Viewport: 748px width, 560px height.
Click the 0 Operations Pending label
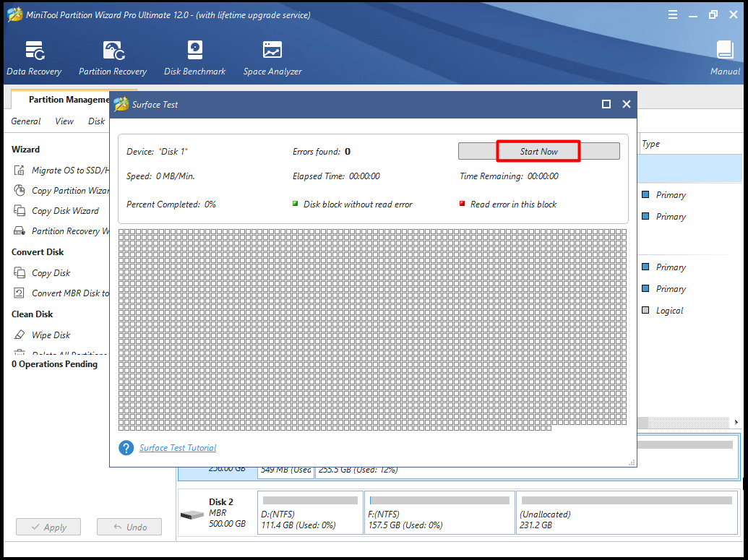[x=54, y=364]
